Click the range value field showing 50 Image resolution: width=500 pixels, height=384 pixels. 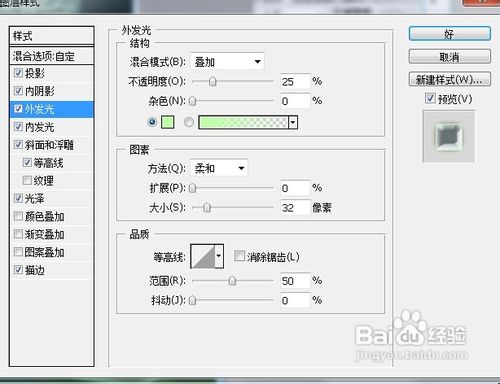tap(295, 281)
